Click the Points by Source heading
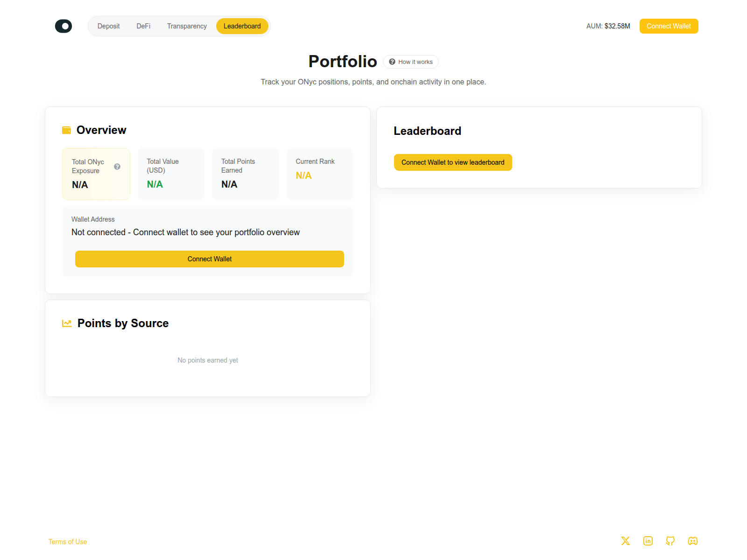The image size is (747, 560). click(x=123, y=323)
